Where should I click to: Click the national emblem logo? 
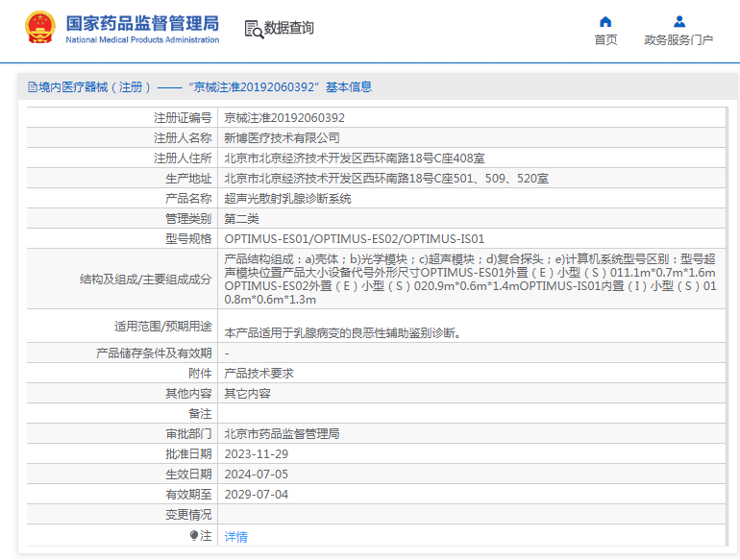click(x=39, y=28)
